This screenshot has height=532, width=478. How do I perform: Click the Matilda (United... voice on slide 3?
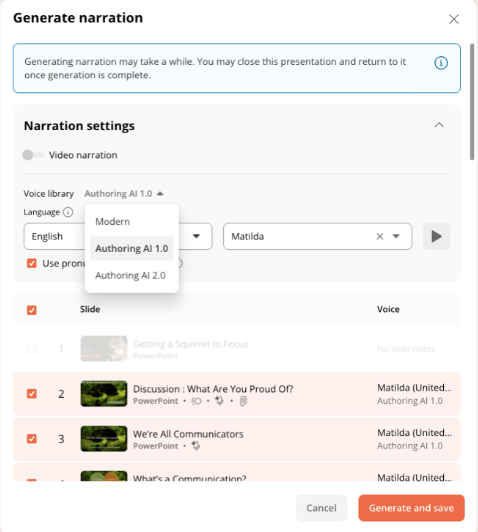[x=415, y=433]
